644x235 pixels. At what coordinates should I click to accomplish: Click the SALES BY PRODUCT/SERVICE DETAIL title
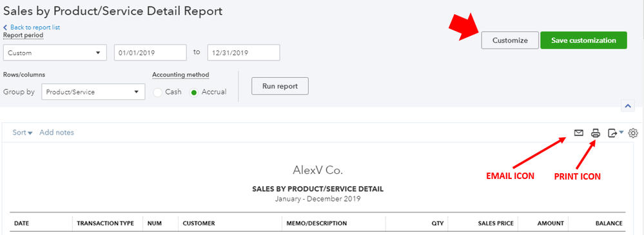[x=317, y=189]
